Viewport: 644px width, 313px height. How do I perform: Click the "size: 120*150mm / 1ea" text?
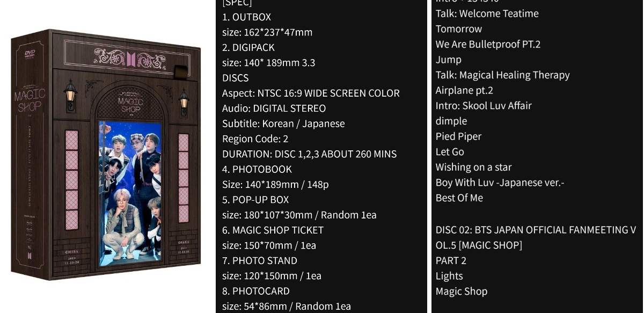click(x=272, y=276)
